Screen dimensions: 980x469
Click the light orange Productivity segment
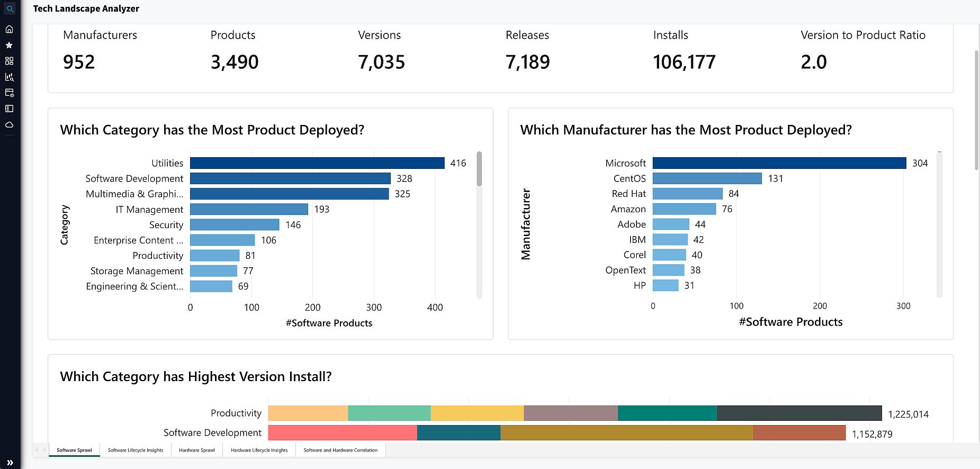tap(308, 413)
